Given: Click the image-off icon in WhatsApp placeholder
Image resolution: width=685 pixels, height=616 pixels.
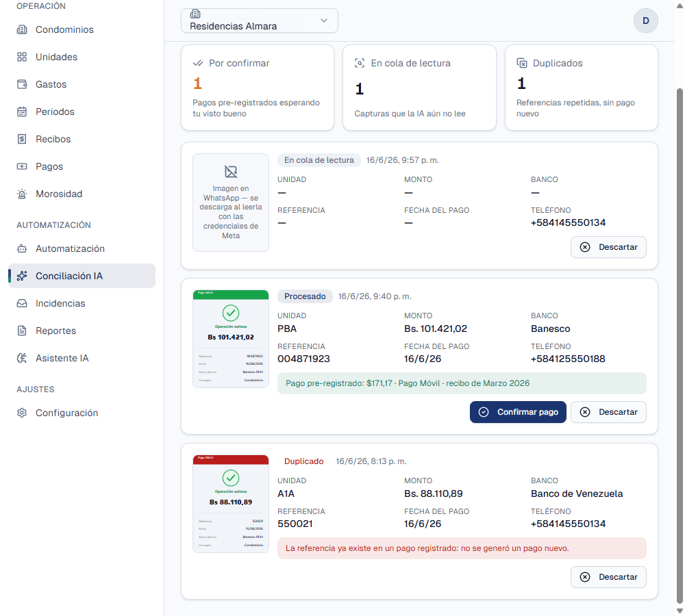Looking at the screenshot, I should pos(231,172).
